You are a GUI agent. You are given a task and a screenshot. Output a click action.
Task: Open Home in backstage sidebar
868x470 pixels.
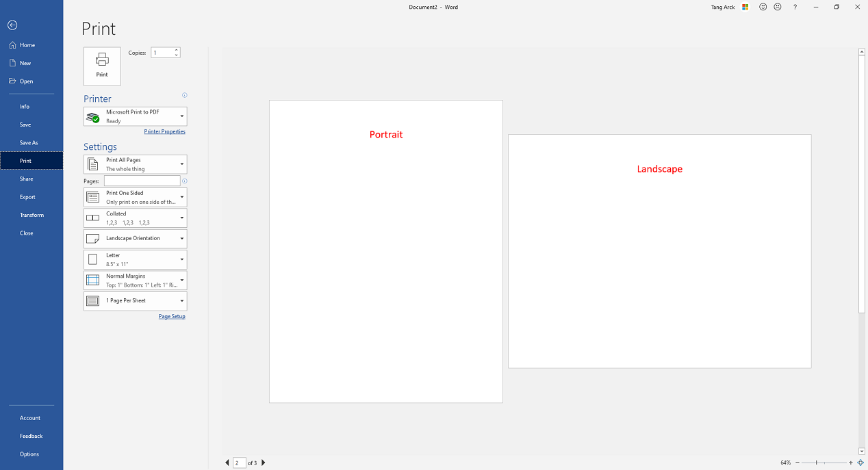tap(31, 45)
